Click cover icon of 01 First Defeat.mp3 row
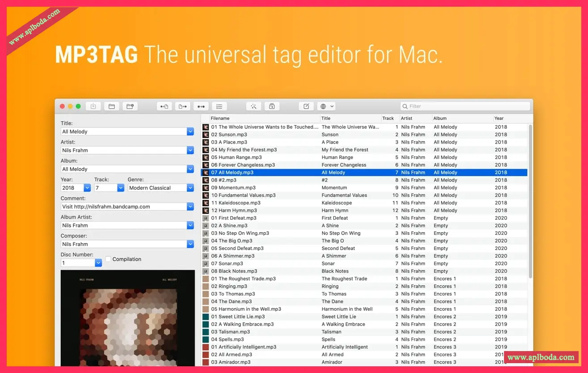The width and height of the screenshot is (588, 373). click(206, 218)
